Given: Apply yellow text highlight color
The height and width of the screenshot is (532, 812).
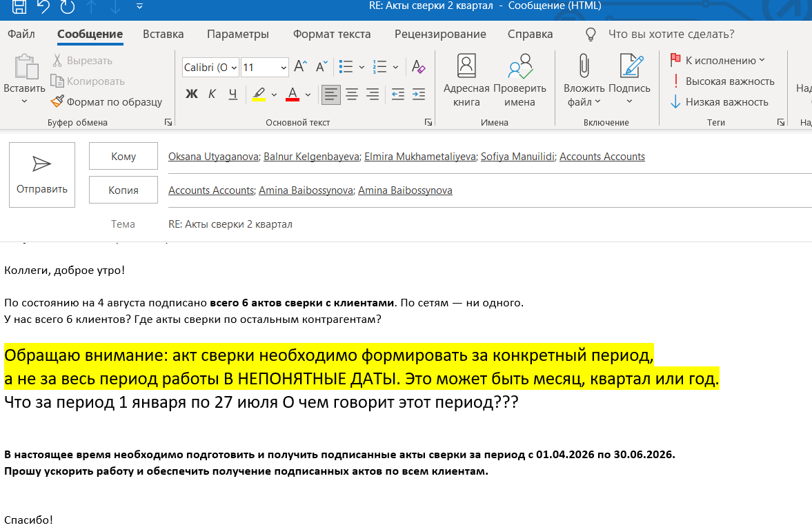Looking at the screenshot, I should click(x=259, y=94).
